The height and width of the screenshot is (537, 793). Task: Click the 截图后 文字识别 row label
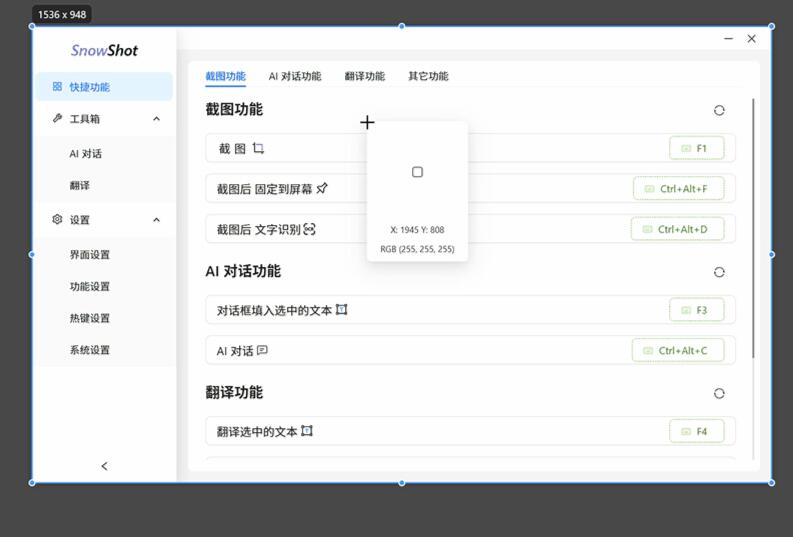click(x=258, y=230)
